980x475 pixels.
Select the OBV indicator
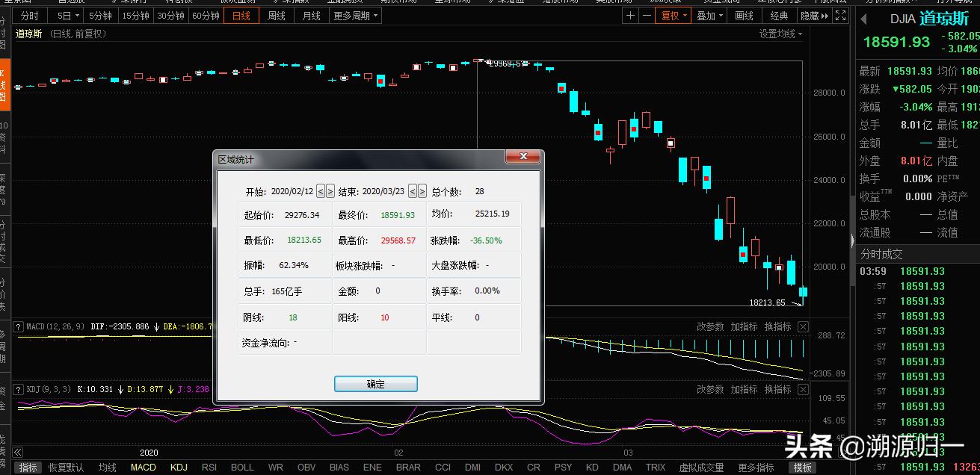pos(306,468)
